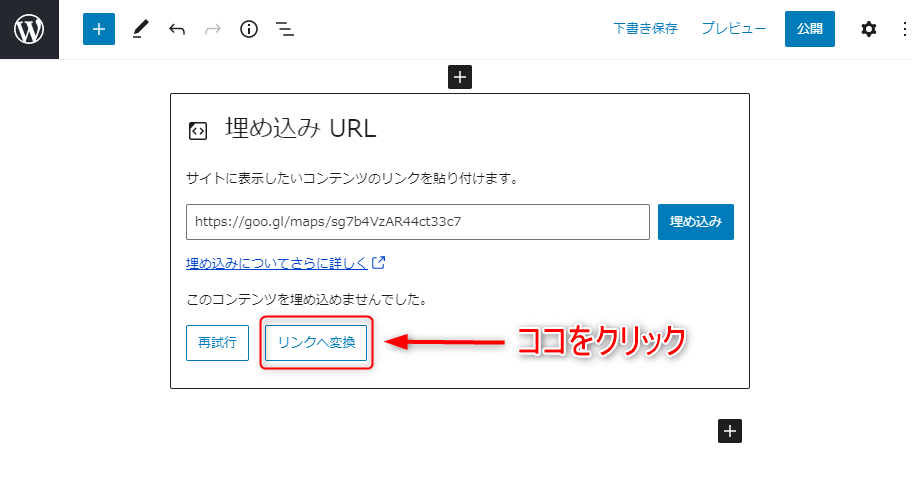Open the list view outline icon
Viewport: 912px width, 488px height.
pos(284,29)
